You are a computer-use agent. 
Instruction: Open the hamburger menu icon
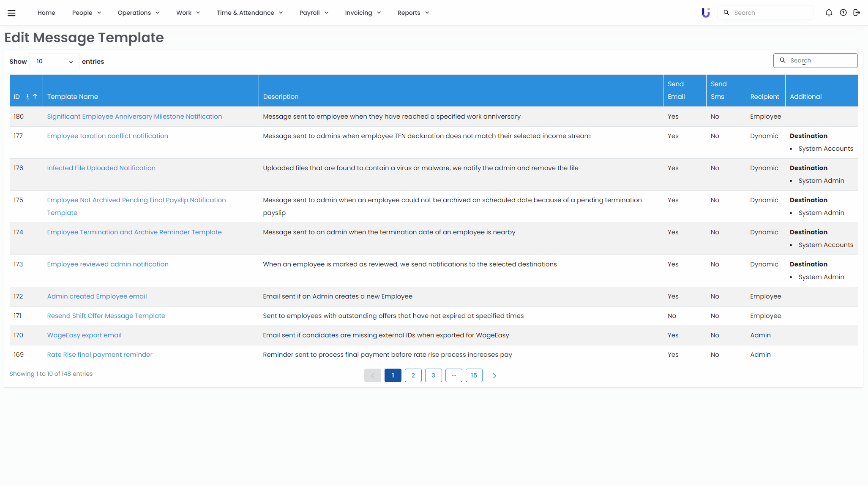tap(11, 13)
